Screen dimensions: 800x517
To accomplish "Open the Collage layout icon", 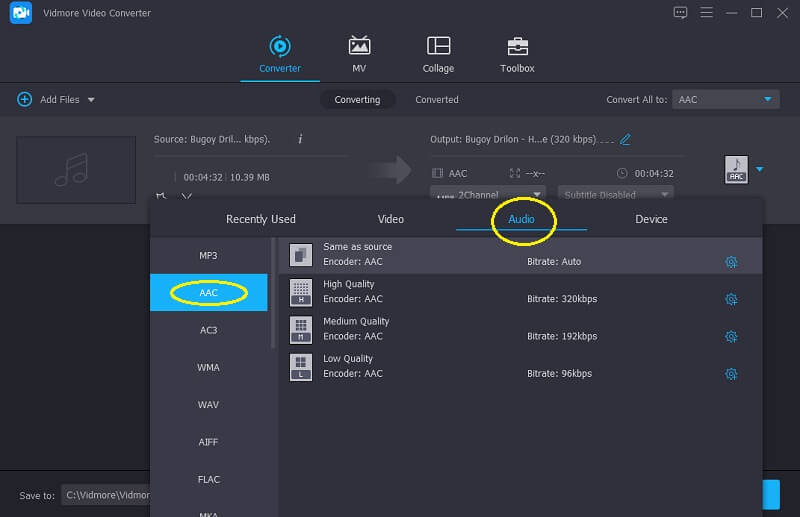I will (438, 47).
